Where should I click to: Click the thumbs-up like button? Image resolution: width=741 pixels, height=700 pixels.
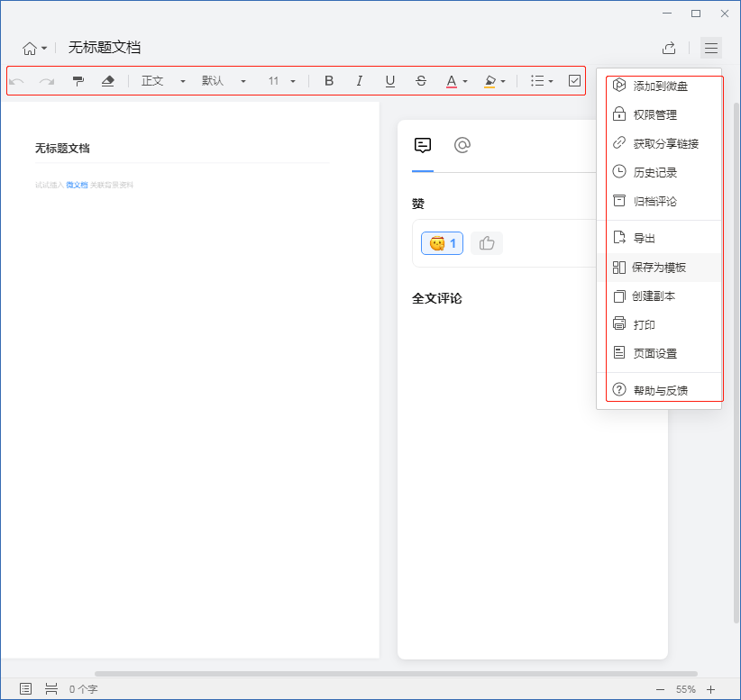tap(486, 243)
